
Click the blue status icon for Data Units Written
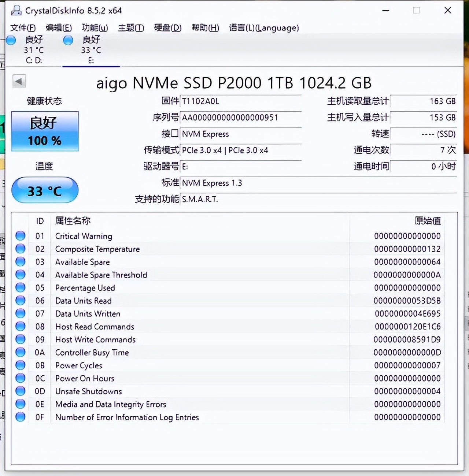tap(21, 313)
